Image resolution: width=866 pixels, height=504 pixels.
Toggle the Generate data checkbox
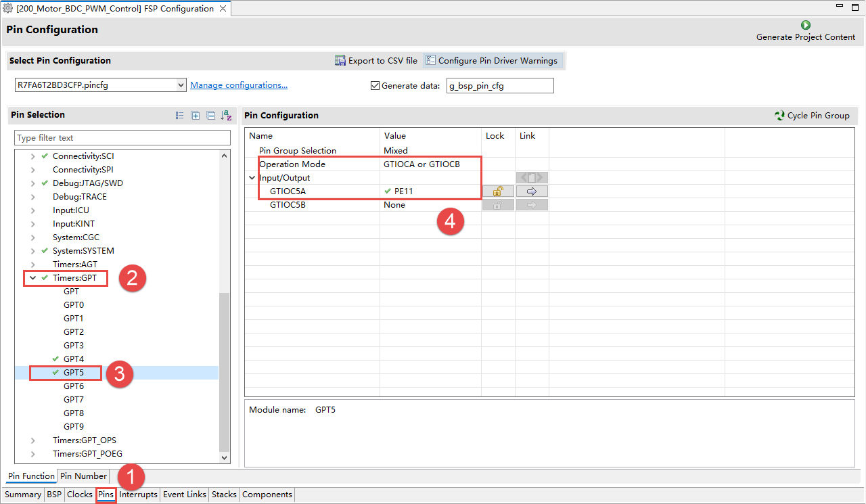click(375, 86)
